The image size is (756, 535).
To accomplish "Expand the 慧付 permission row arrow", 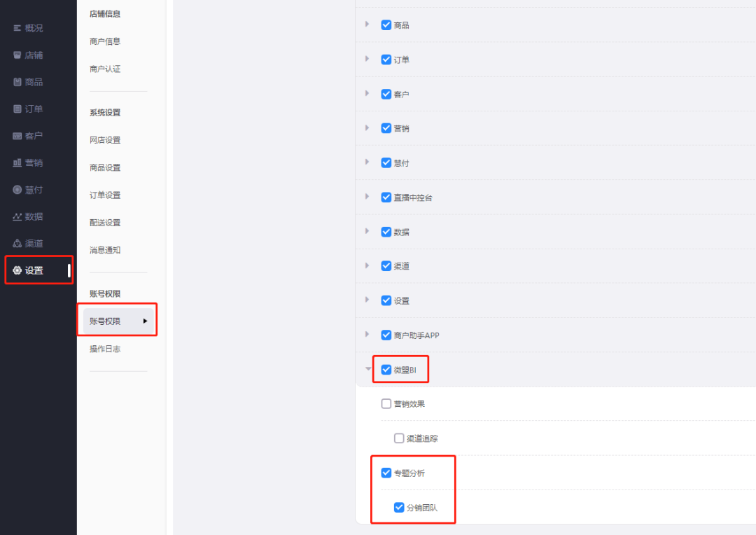I will tap(367, 162).
